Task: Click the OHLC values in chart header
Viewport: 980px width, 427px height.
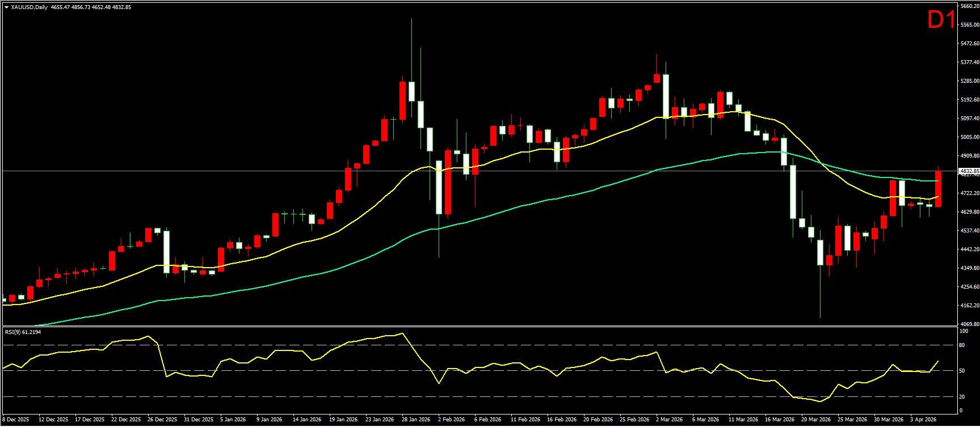Action: pos(91,7)
